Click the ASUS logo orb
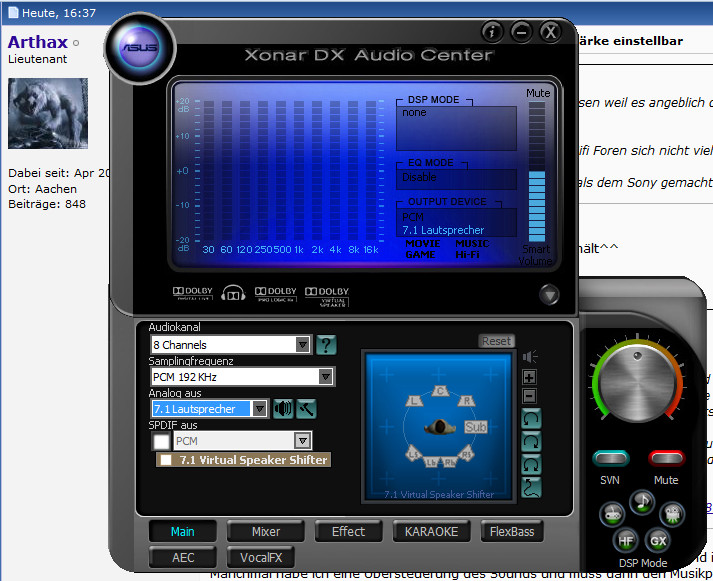Screen dimensions: 713x581 tap(140, 48)
